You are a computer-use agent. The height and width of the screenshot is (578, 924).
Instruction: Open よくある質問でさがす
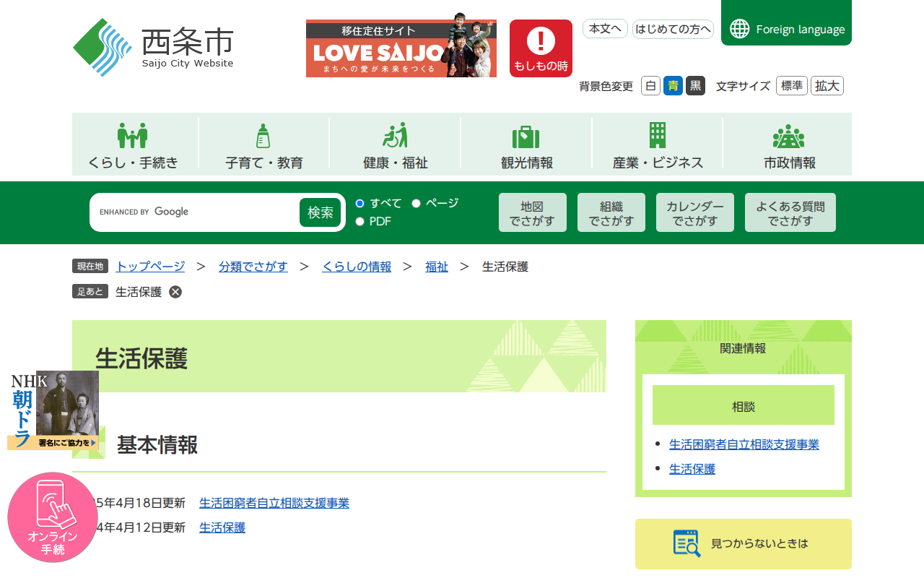[x=790, y=212]
